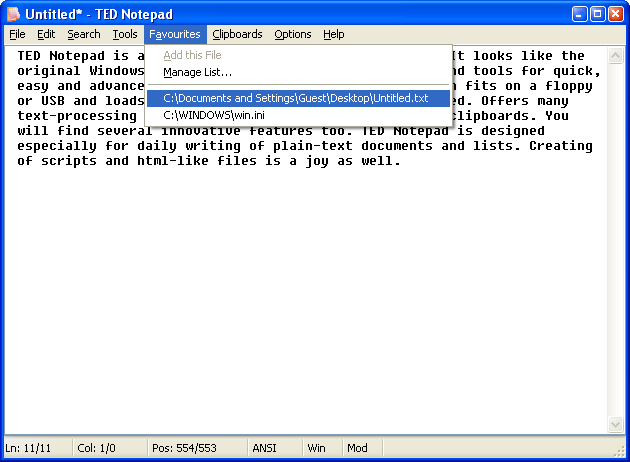Click the scrollbar down arrow
Viewport: 630px width, 462px height.
point(615,424)
